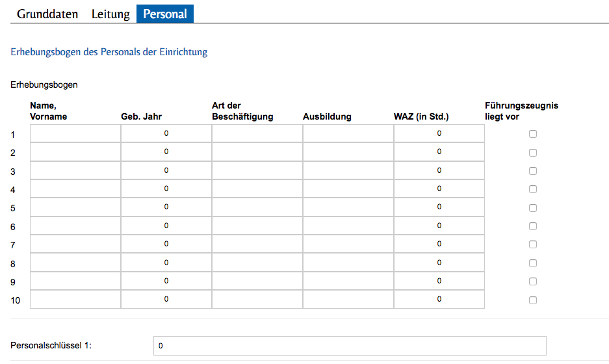Open the Leitung tab
Viewport: 609px width, 364px height.
coord(110,14)
